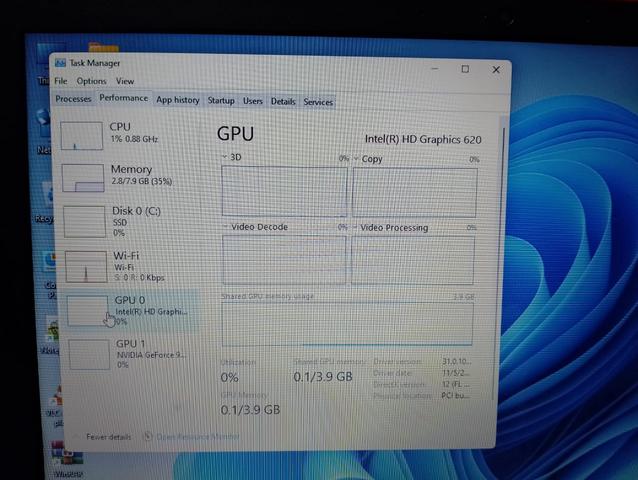This screenshot has width=638, height=480.
Task: Click the Wi-Fi throughput mini graph thumbnail
Action: (86, 267)
